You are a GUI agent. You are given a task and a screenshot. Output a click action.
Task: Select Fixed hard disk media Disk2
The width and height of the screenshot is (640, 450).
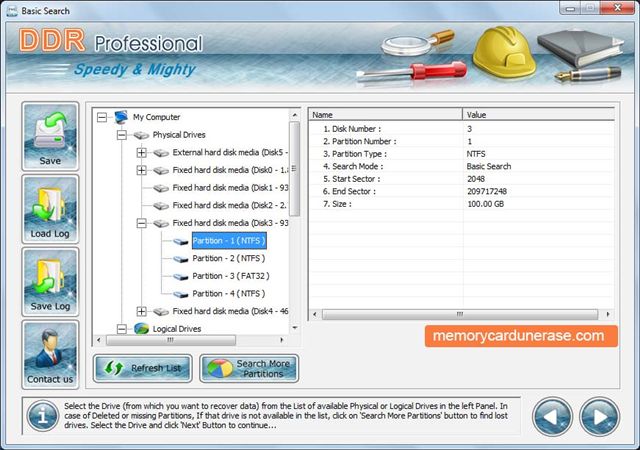230,205
